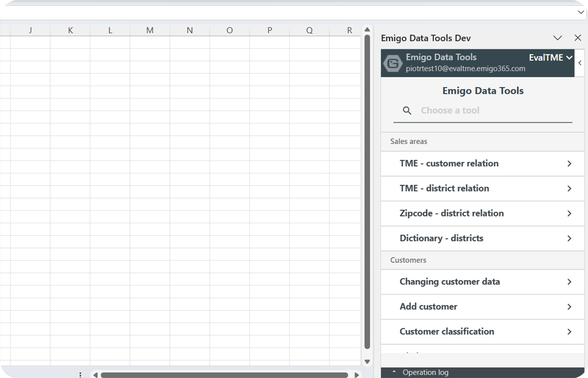The image size is (588, 378).
Task: Click the centered Emigo Data Tools heading
Action: click(x=483, y=91)
